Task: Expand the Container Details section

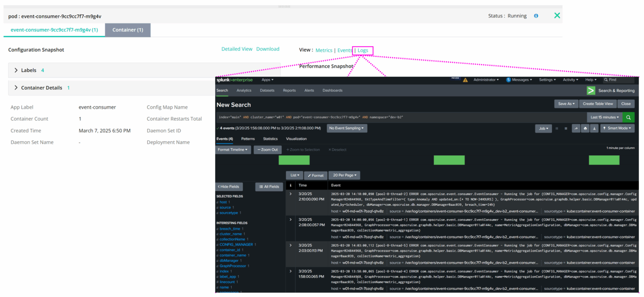Action: (x=16, y=88)
